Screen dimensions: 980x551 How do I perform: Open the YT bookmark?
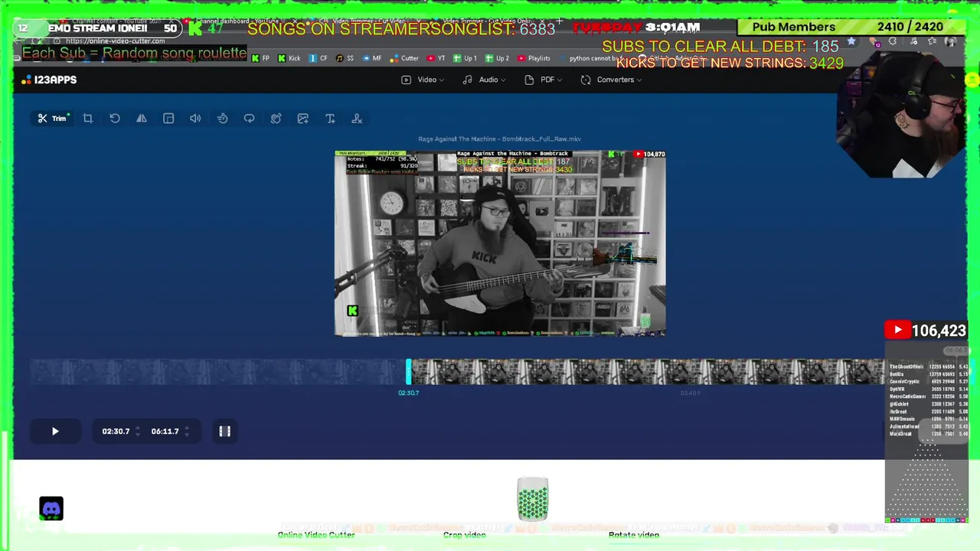tap(436, 58)
